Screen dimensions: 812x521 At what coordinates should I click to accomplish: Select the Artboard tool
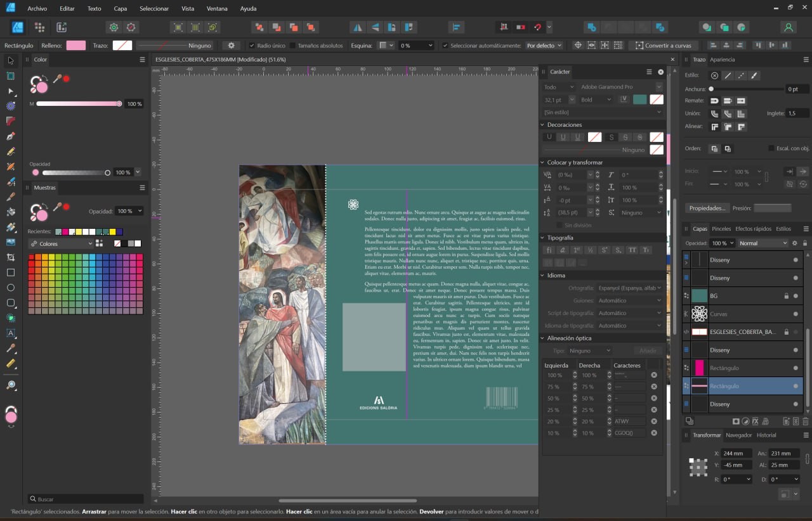[x=10, y=76]
